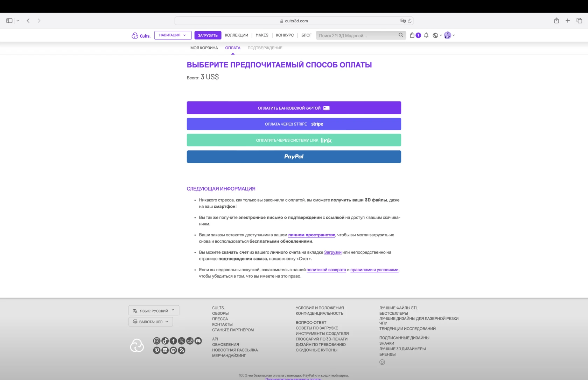588x380 pixels.
Task: Open the правилами и условиями link
Action: (374, 270)
